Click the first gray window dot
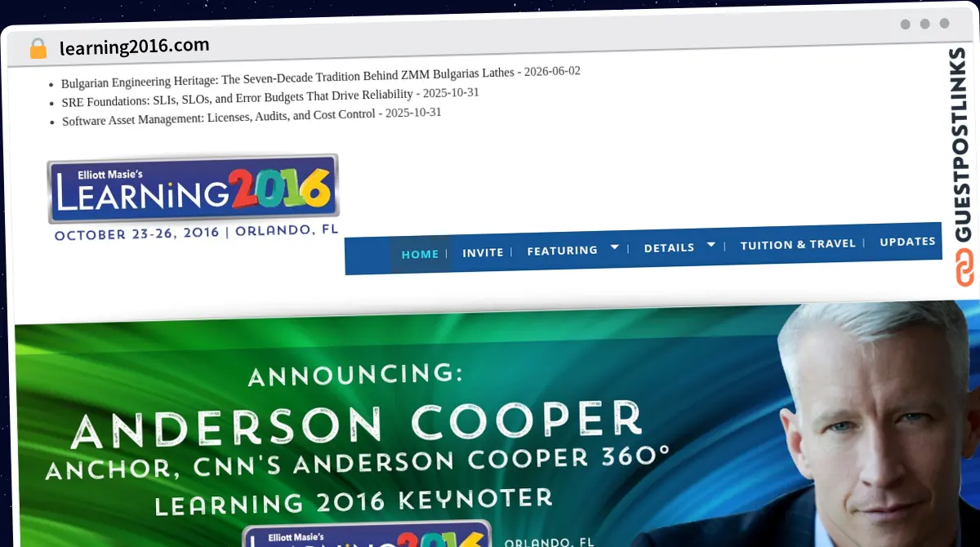Screen dimensions: 980x547 click(905, 24)
